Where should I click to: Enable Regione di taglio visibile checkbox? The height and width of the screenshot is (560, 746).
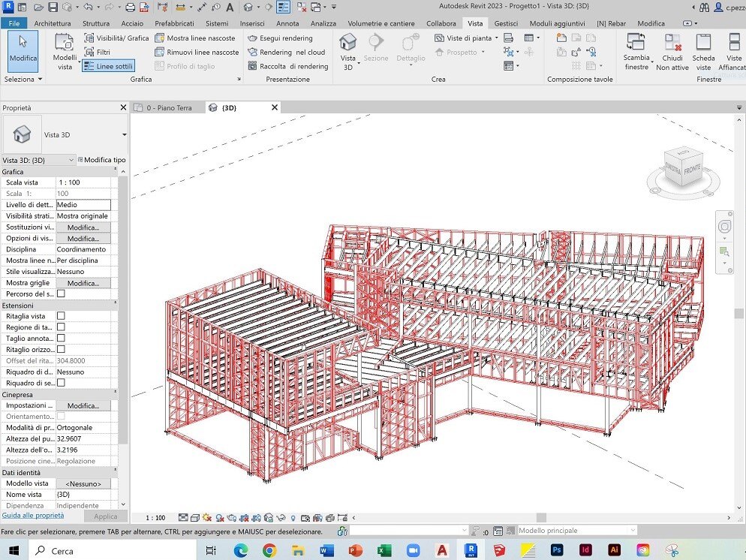(61, 327)
